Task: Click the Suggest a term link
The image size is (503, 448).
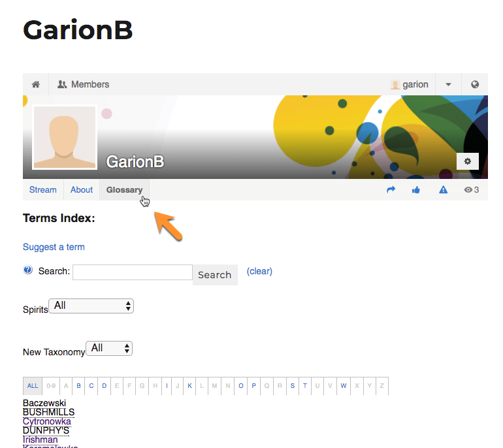Action: (x=54, y=247)
